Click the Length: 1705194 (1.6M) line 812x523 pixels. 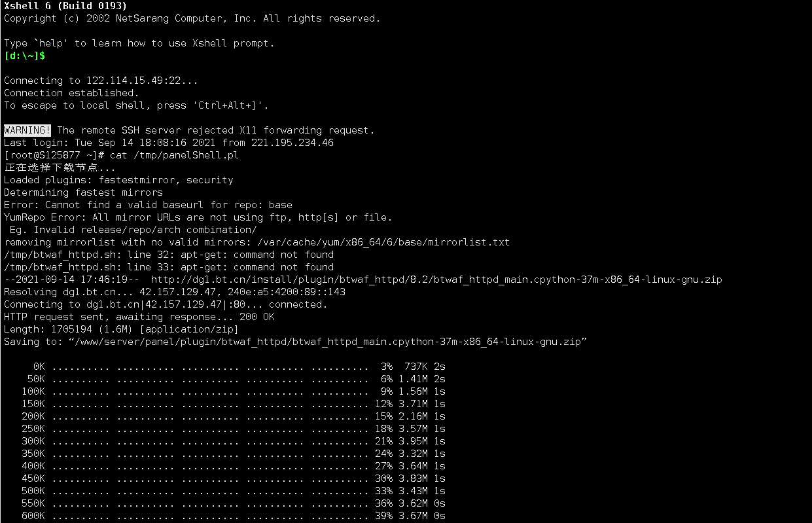pyautogui.click(x=121, y=329)
